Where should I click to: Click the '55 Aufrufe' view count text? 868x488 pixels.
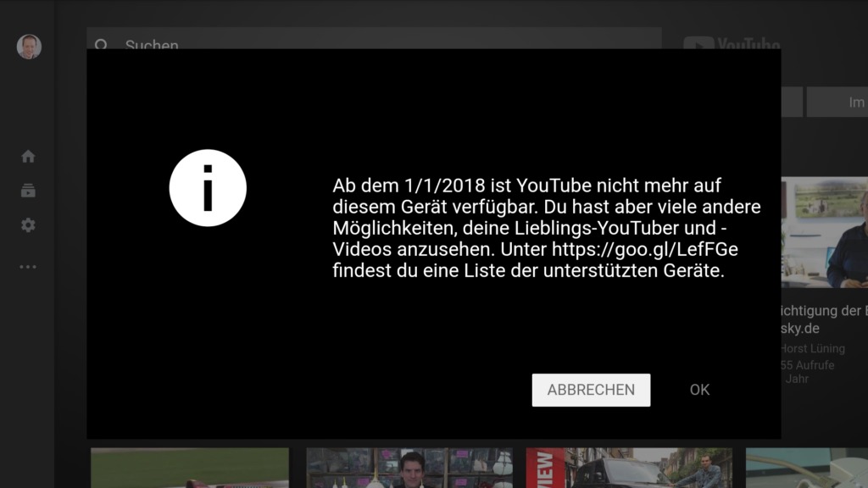click(x=808, y=365)
